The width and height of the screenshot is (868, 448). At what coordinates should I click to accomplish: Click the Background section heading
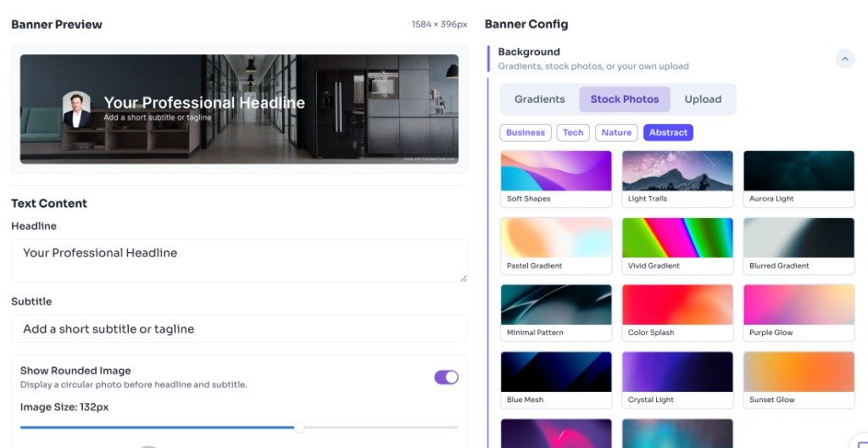(529, 52)
